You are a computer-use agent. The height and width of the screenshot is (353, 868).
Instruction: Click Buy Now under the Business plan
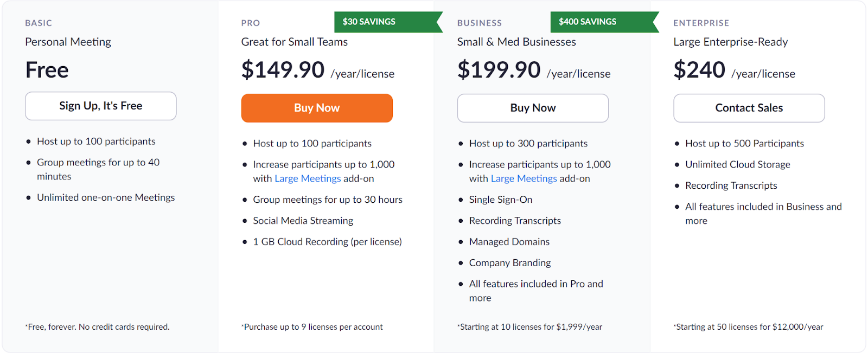[x=533, y=108]
